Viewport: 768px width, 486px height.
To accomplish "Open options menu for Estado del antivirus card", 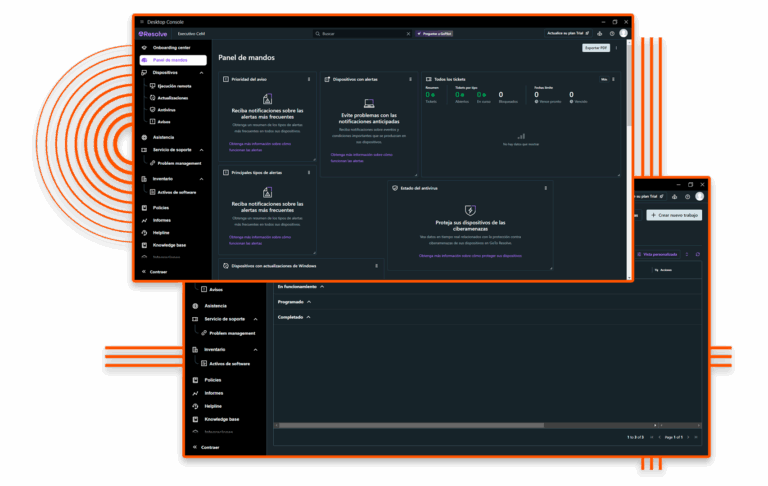I will click(x=546, y=187).
